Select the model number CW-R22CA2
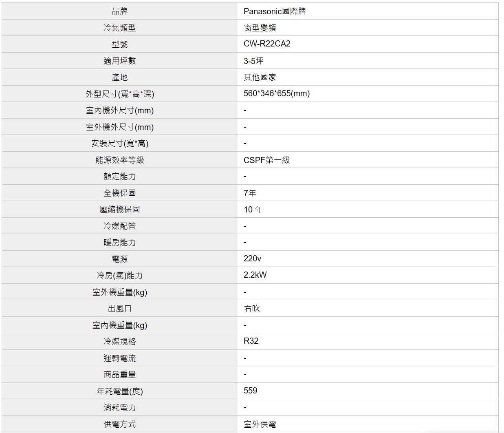Image resolution: width=504 pixels, height=433 pixels. 267,44
